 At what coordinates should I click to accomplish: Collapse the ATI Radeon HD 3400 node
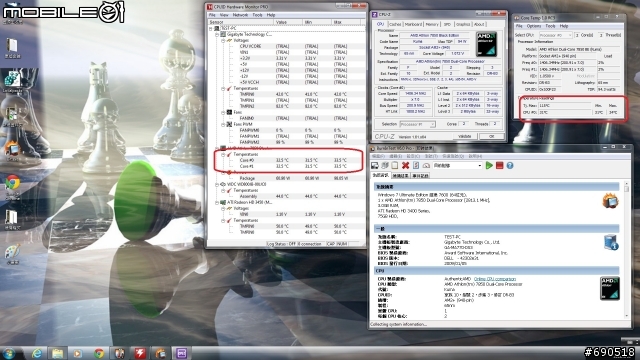click(x=217, y=202)
